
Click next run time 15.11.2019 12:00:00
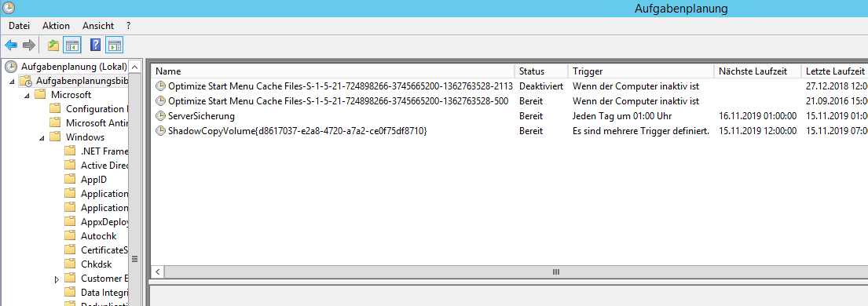click(x=757, y=131)
